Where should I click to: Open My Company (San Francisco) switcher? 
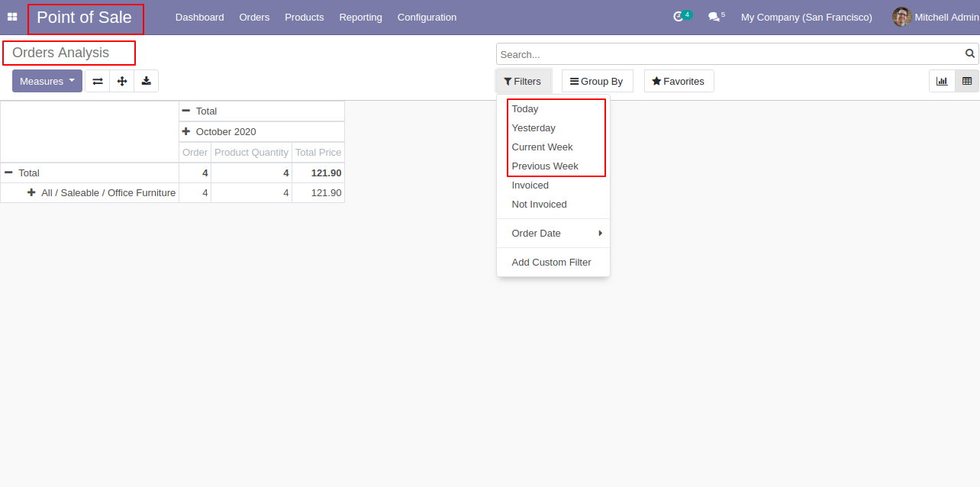point(806,17)
